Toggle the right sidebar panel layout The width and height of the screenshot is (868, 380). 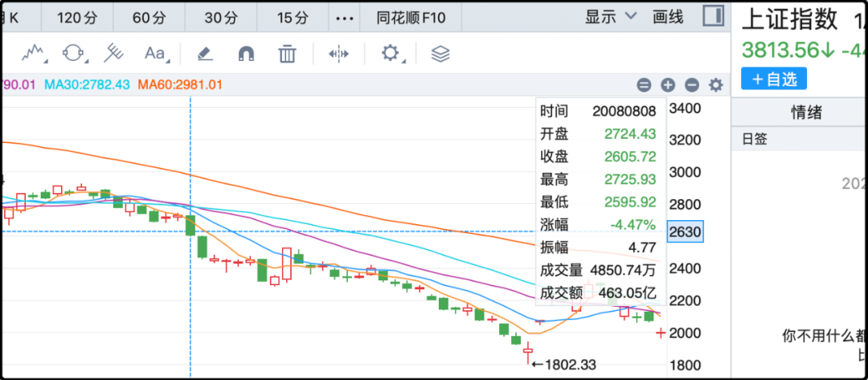(712, 16)
